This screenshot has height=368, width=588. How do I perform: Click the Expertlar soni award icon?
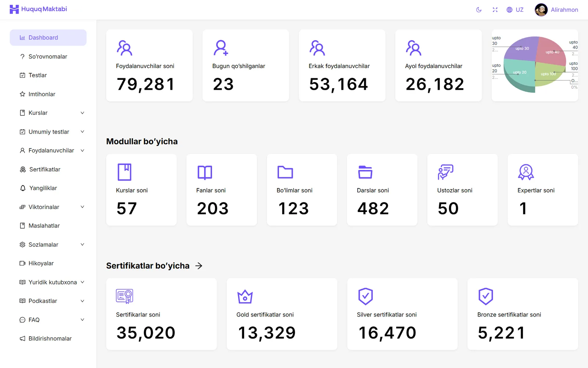tap(526, 172)
